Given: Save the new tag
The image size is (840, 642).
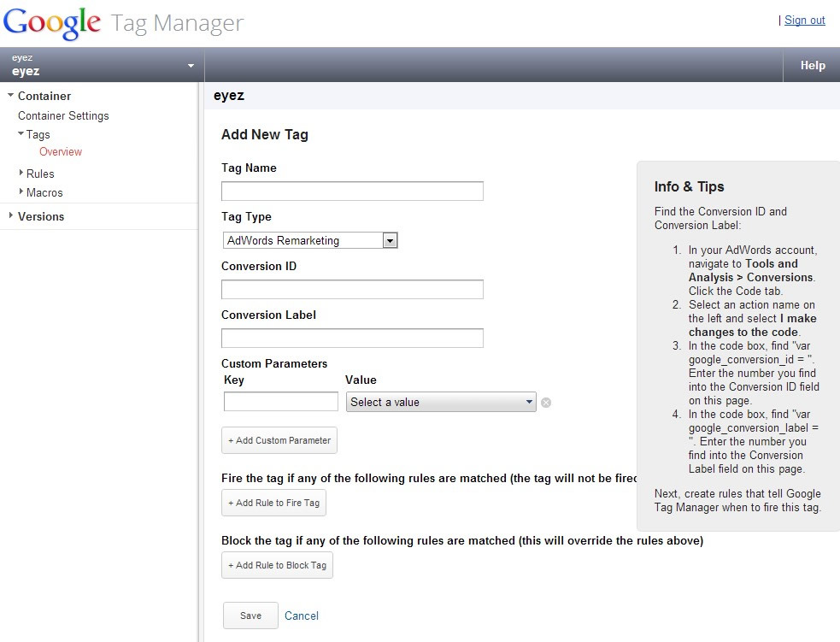Looking at the screenshot, I should click(x=250, y=615).
